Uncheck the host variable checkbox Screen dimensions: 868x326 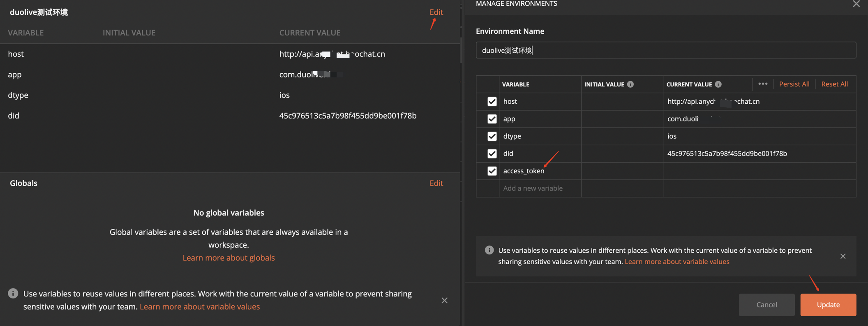pyautogui.click(x=492, y=101)
